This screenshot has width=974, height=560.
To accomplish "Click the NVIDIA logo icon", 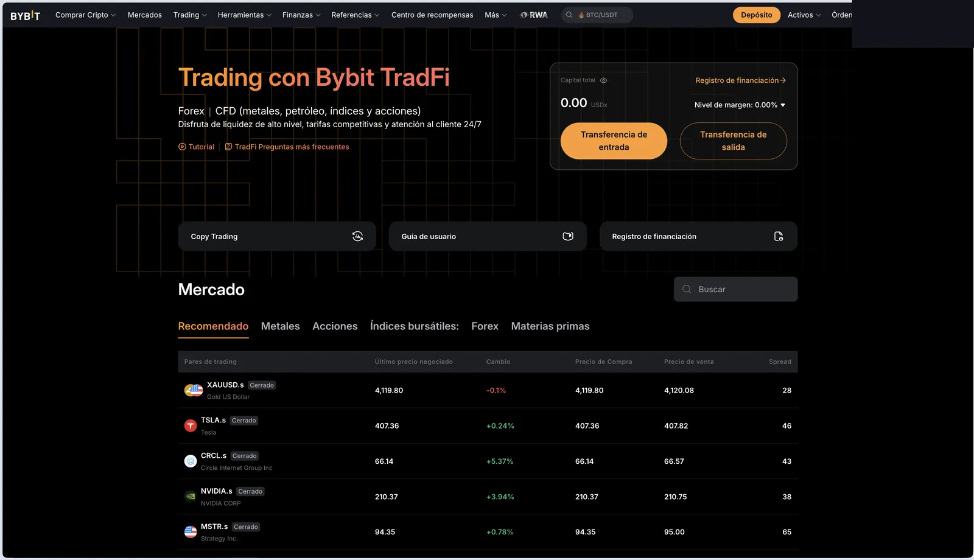I will coord(191,497).
